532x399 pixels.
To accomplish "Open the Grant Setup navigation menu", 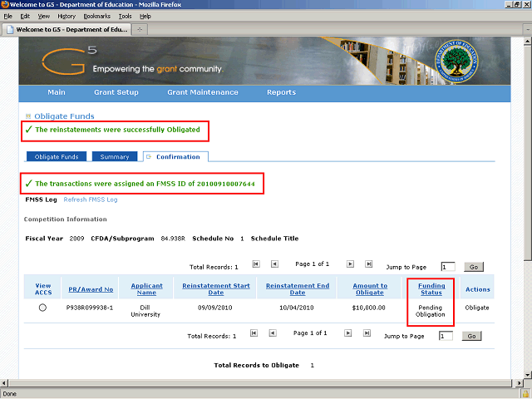I will coord(116,92).
